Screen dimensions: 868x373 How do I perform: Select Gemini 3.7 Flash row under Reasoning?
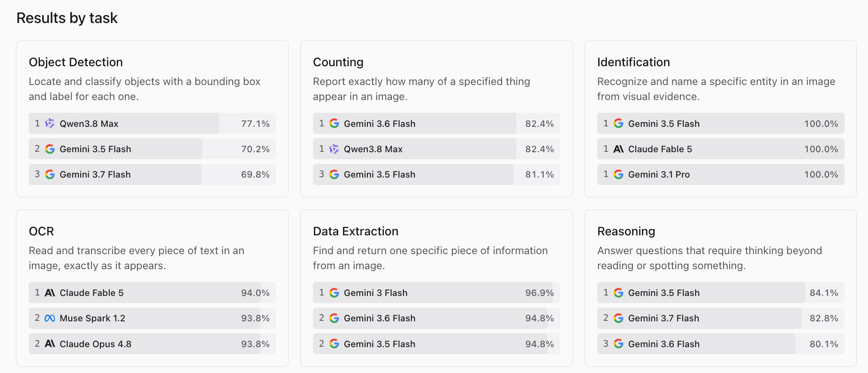tap(721, 318)
